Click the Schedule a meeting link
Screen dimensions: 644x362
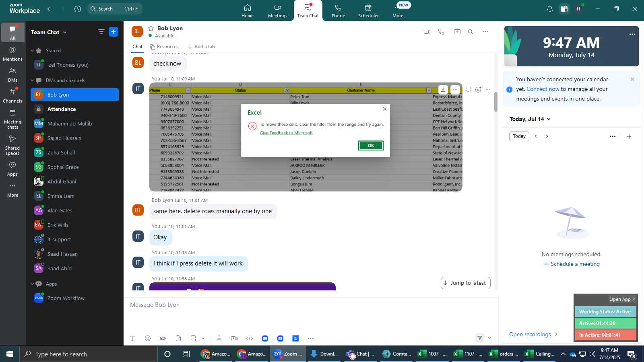point(572,264)
